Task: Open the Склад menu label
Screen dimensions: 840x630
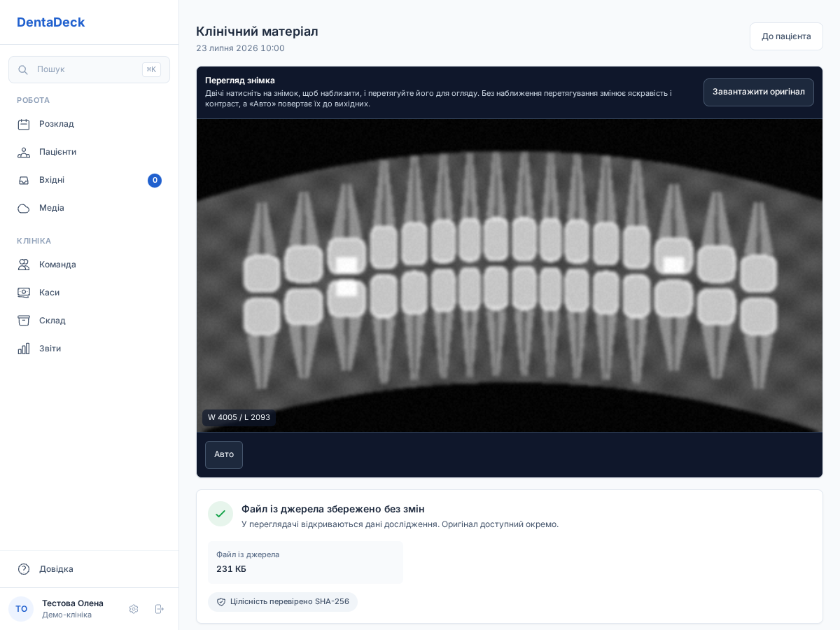Action: pos(52,321)
